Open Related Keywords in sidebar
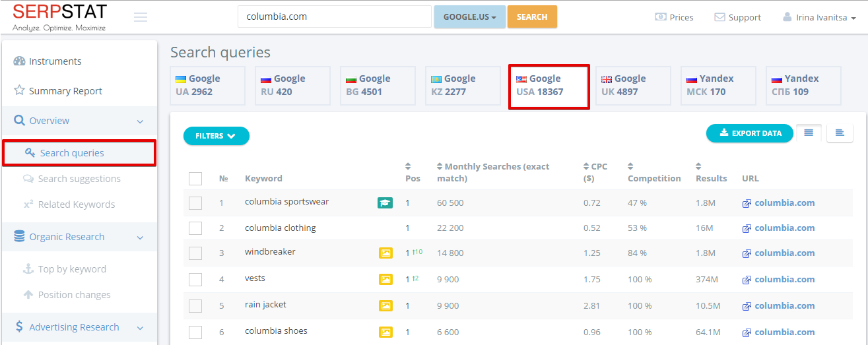The height and width of the screenshot is (345, 868). tap(77, 204)
